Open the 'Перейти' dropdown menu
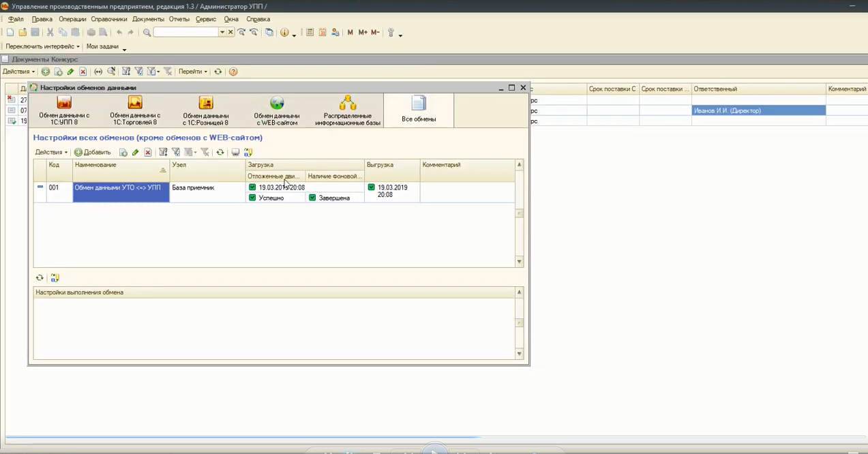This screenshot has height=454, width=868. [x=192, y=72]
